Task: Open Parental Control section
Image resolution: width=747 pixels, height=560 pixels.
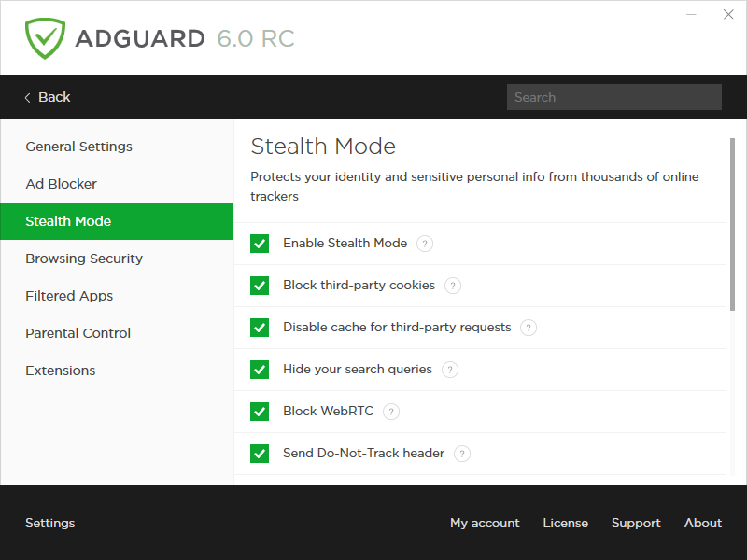Action: click(117, 333)
